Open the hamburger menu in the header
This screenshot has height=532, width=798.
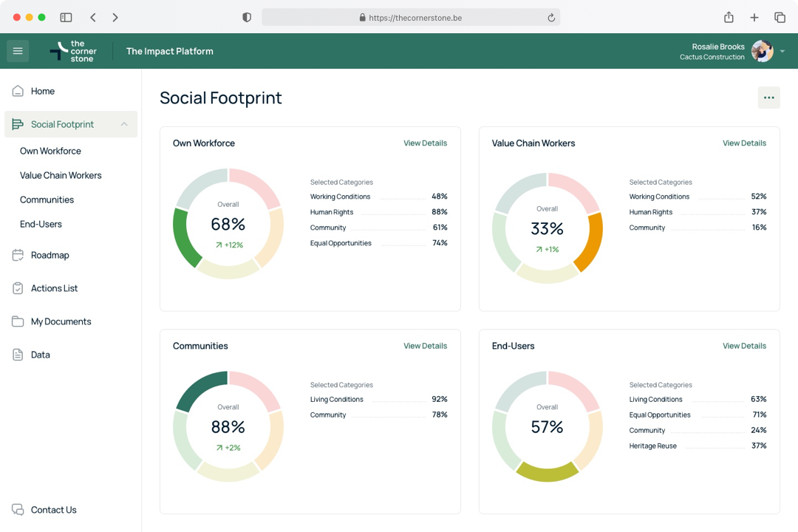pyautogui.click(x=18, y=51)
